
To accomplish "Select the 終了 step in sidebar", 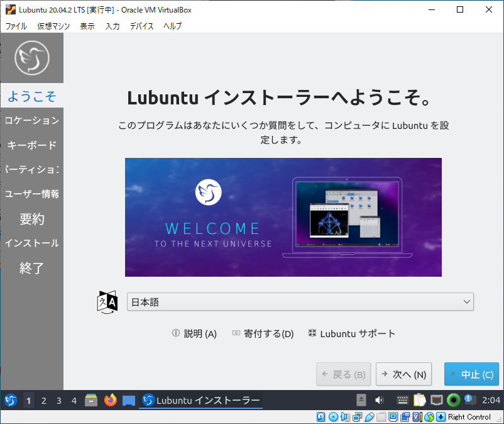I will coord(32,267).
